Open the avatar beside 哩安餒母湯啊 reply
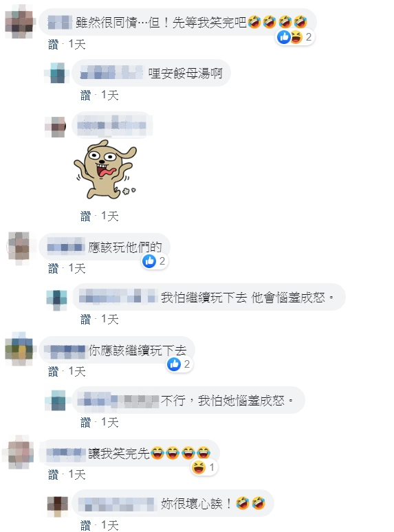 tap(57, 73)
